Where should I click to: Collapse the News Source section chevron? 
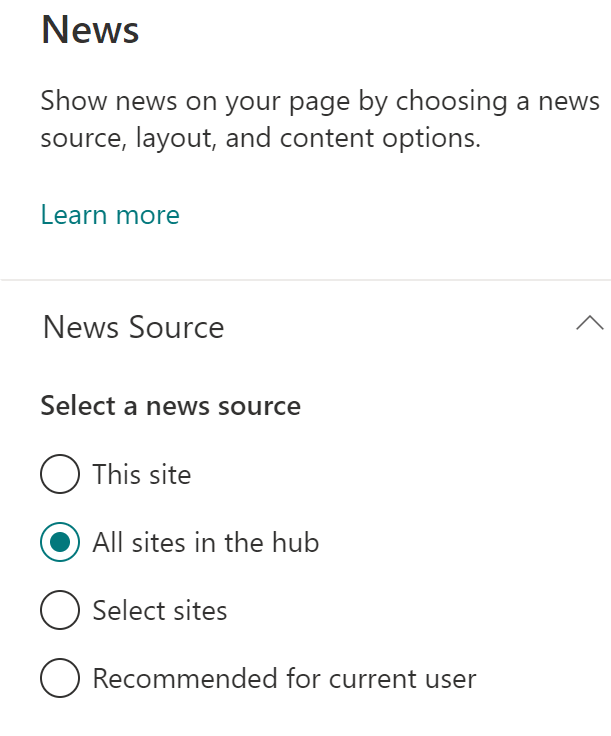(590, 324)
